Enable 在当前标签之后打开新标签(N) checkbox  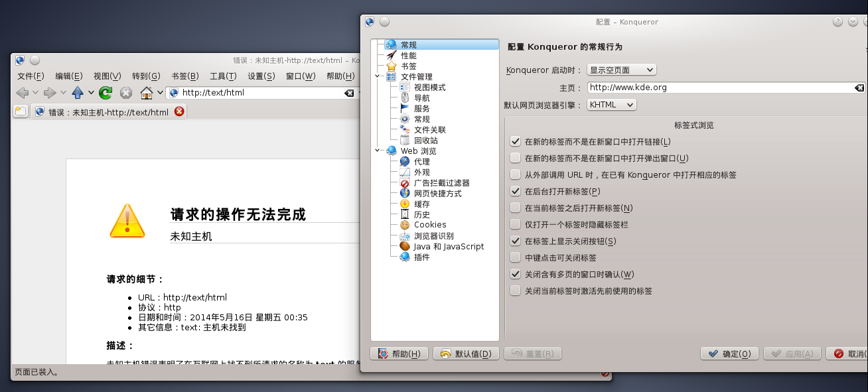pyautogui.click(x=515, y=208)
